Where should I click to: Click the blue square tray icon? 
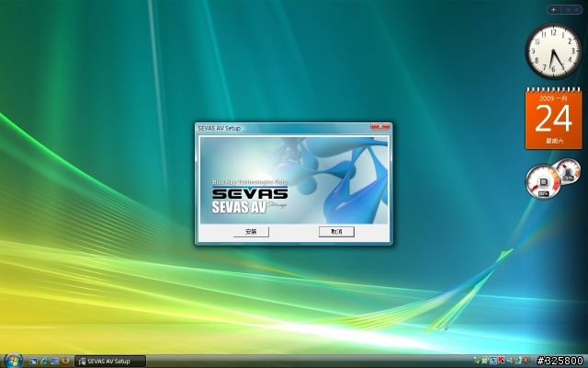pyautogui.click(x=493, y=361)
